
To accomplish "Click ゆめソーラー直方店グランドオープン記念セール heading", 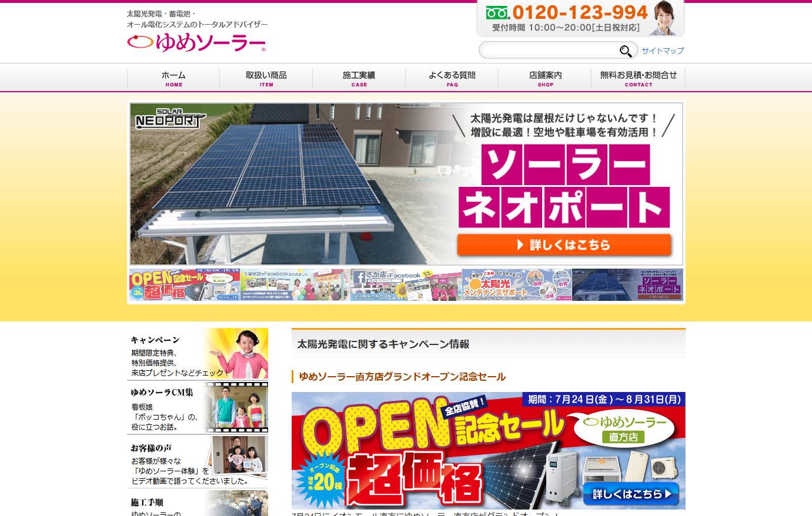I will pyautogui.click(x=402, y=377).
